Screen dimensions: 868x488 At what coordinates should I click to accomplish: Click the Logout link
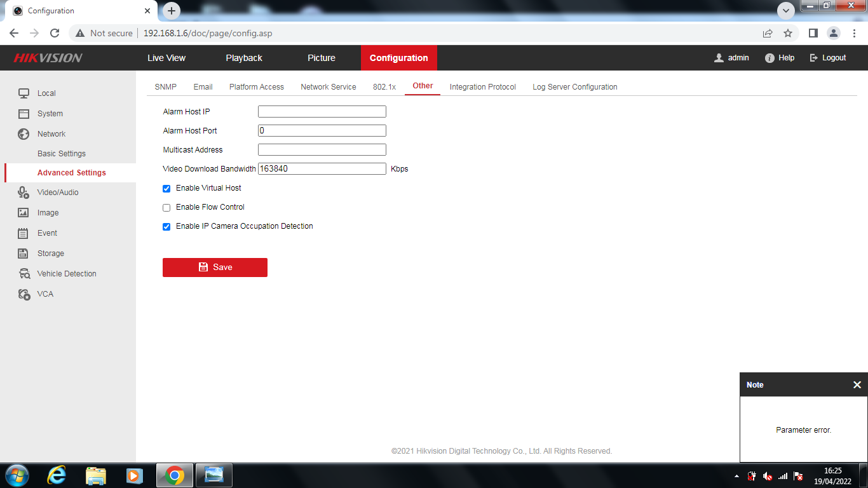pyautogui.click(x=828, y=58)
